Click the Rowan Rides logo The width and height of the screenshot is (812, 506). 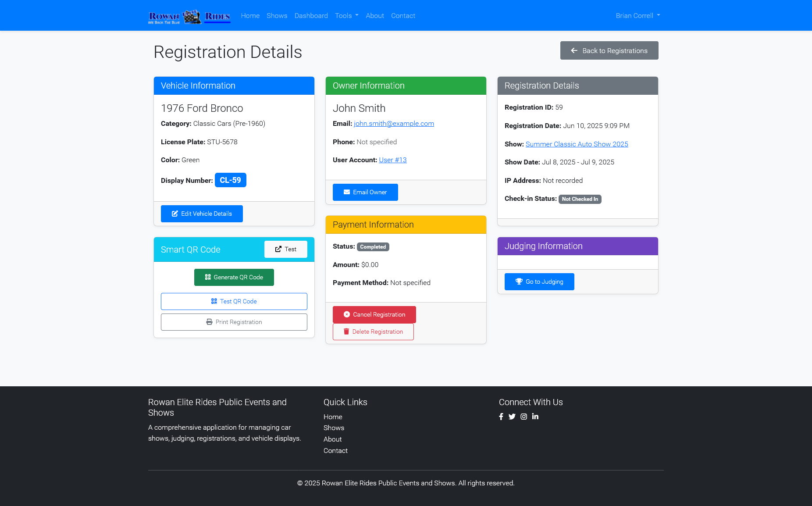coord(189,16)
